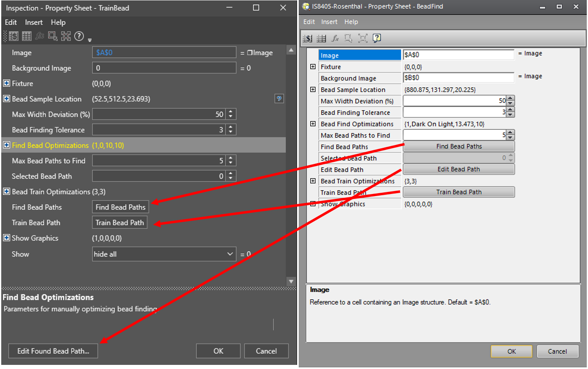Click the yellow help bubble icon in the BeadFind toolbar
The image size is (588, 369).
point(377,38)
